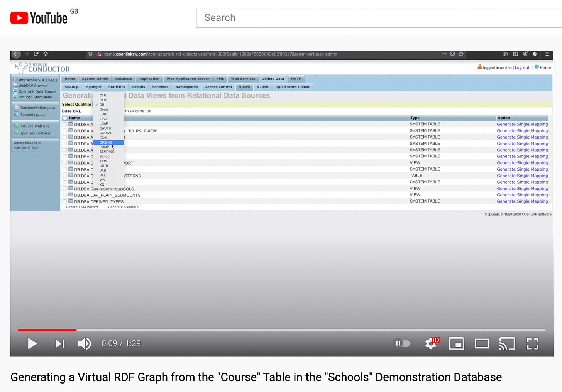The height and width of the screenshot is (392, 562).
Task: Click the browser library icon
Action: (x=506, y=54)
